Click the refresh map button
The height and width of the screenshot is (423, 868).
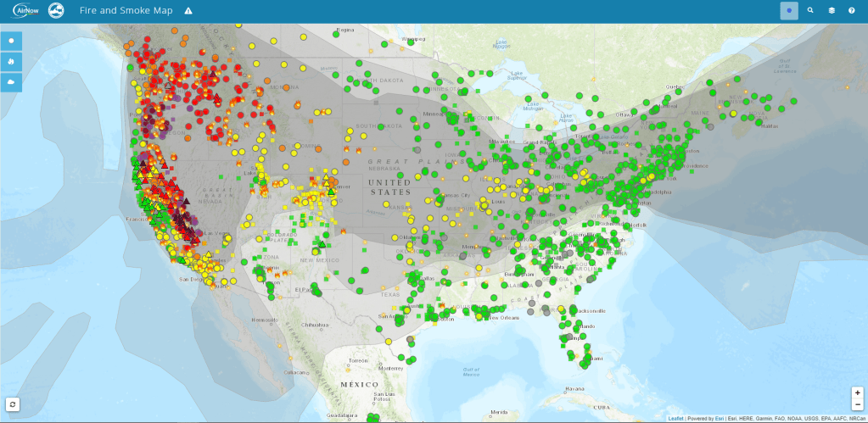(13, 404)
